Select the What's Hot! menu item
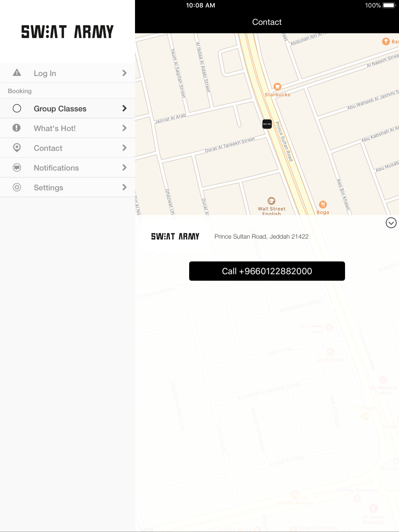 click(x=67, y=128)
